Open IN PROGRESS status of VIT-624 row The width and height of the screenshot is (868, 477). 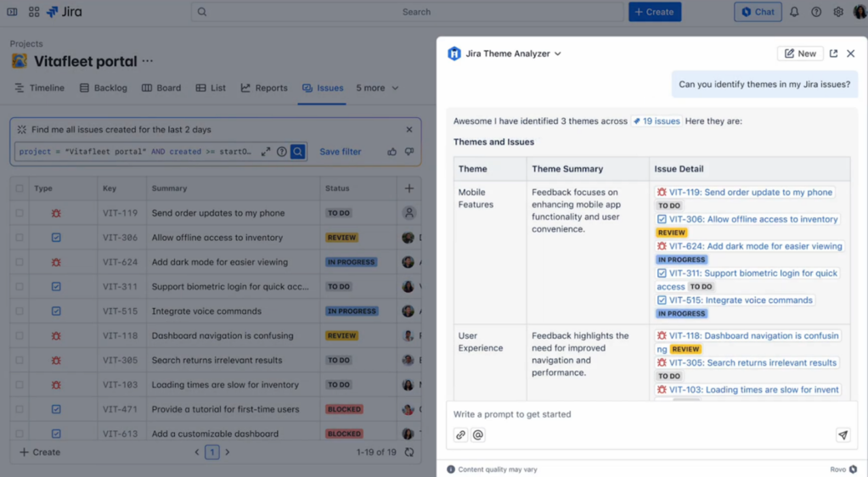click(x=351, y=261)
